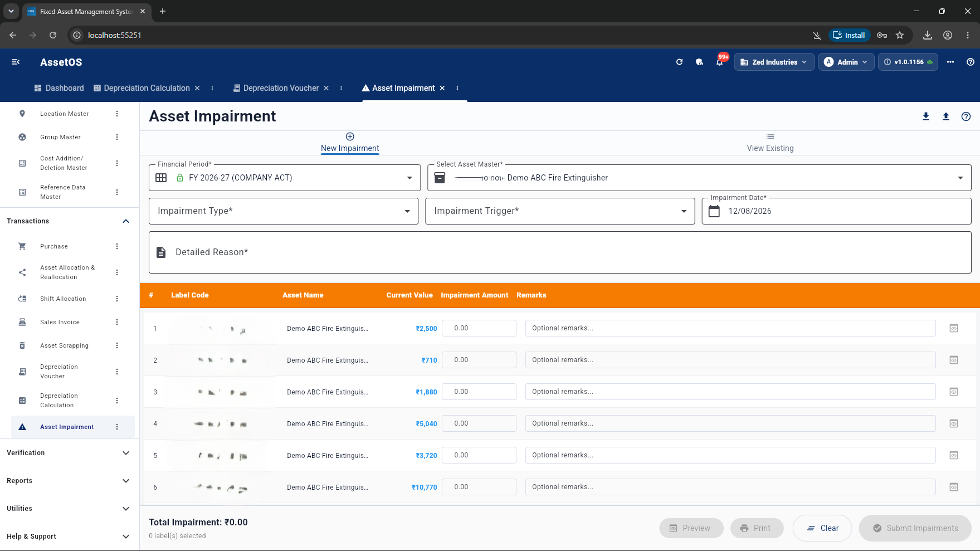Open options menu for Location Master
The height and width of the screenshot is (551, 980).
pos(117,114)
